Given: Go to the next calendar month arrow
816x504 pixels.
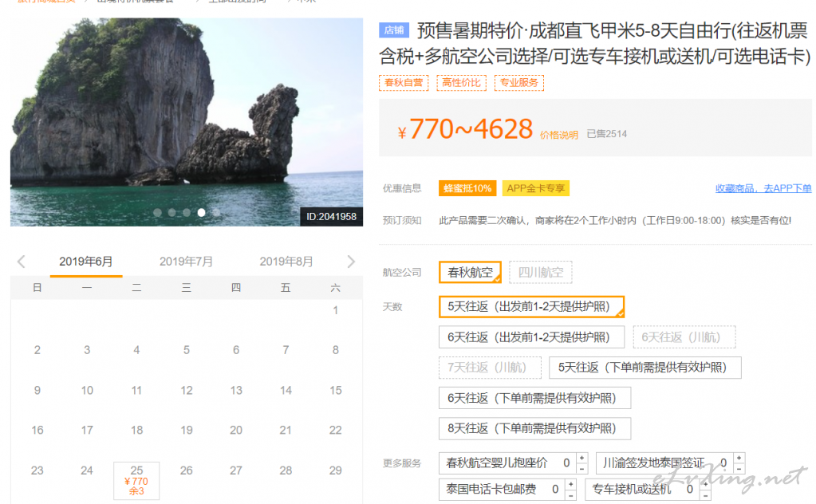Looking at the screenshot, I should (x=351, y=262).
